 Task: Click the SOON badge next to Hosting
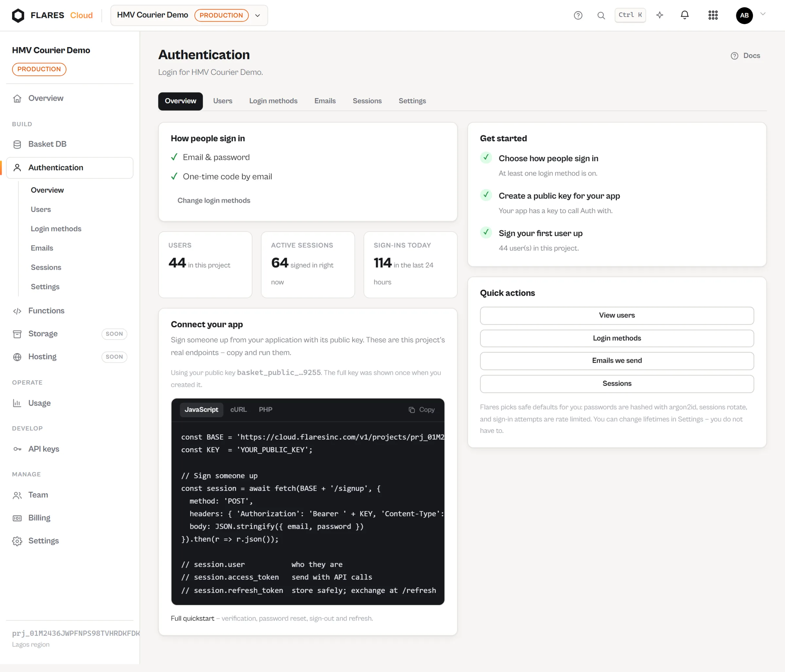click(114, 357)
